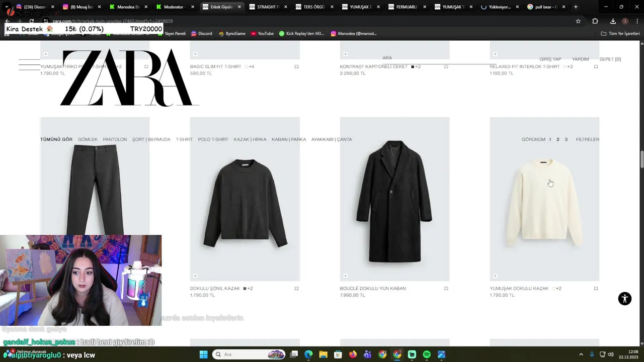Bookmark the Basic Slim Fit T-Shirt
Viewport: 644px width, 362px height.
(x=296, y=66)
